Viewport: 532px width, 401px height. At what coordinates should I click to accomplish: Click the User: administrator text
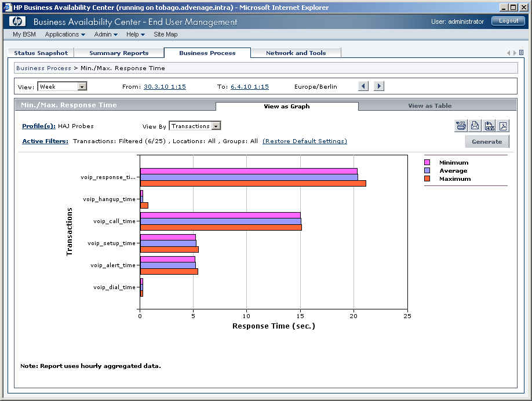click(458, 21)
